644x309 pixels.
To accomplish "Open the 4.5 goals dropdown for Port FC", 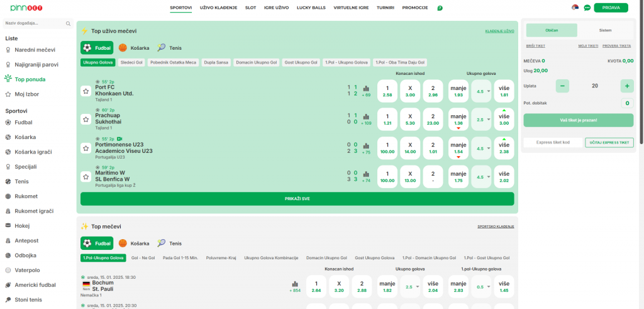I will (x=482, y=91).
